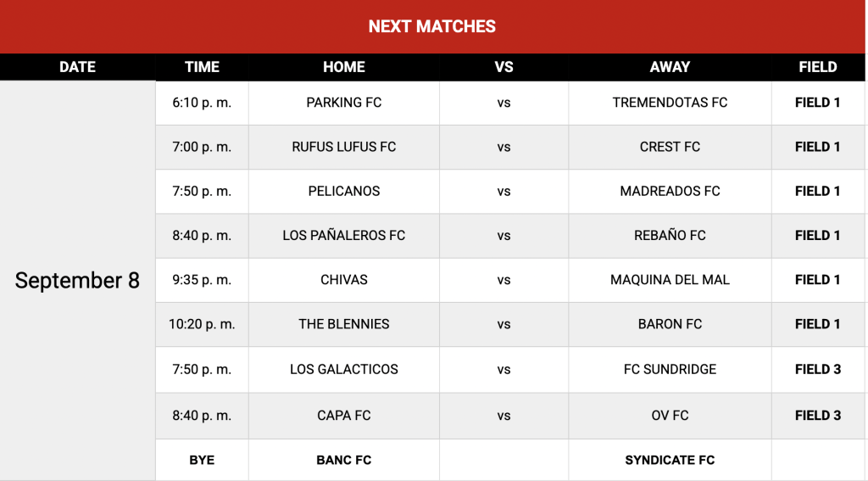Click the RUFUS LUFUS FC cell

pyautogui.click(x=344, y=147)
